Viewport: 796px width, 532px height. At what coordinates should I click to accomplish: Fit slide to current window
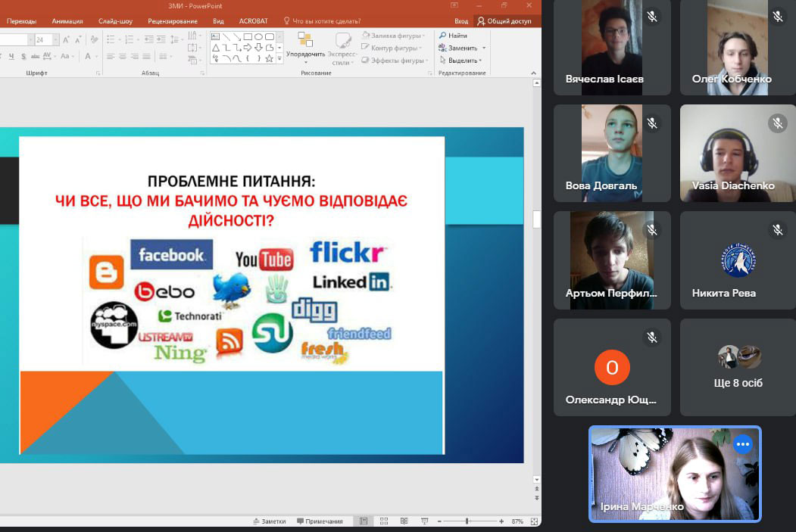point(534,521)
